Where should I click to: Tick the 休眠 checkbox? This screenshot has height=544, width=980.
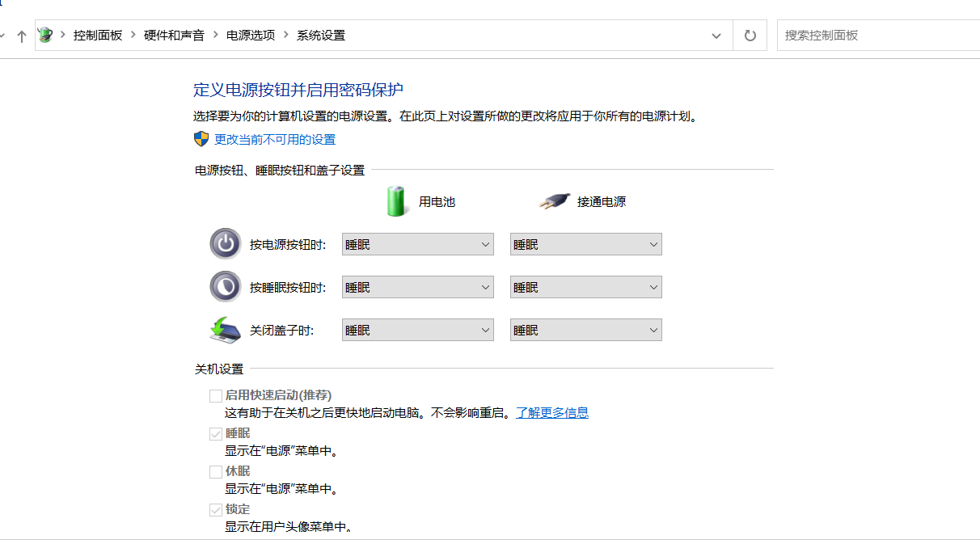coord(216,471)
